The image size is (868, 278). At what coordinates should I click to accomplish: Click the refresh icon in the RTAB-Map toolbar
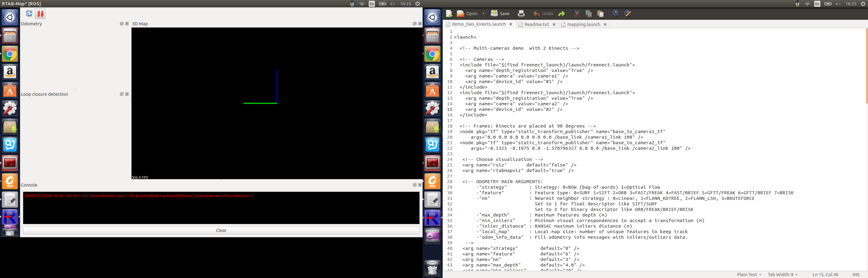tap(29, 14)
